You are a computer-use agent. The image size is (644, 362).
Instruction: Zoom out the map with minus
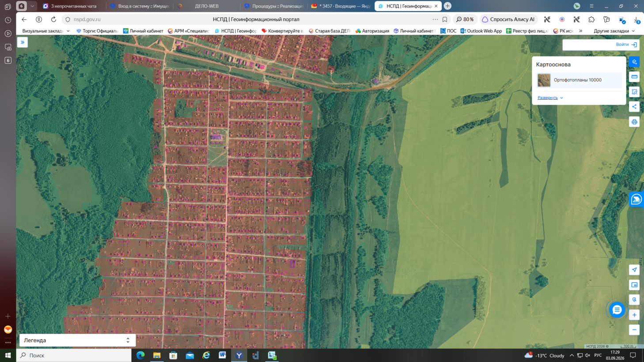(x=634, y=330)
